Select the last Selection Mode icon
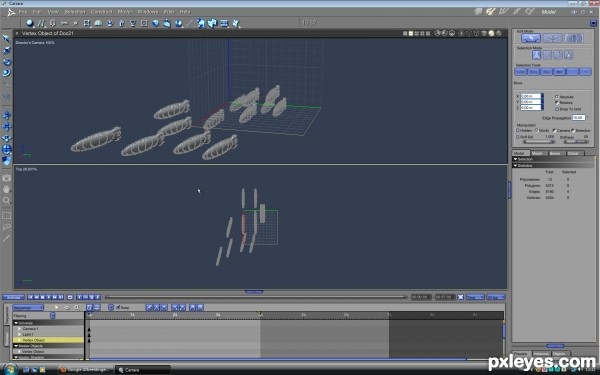The height and width of the screenshot is (375, 600). coord(569,55)
